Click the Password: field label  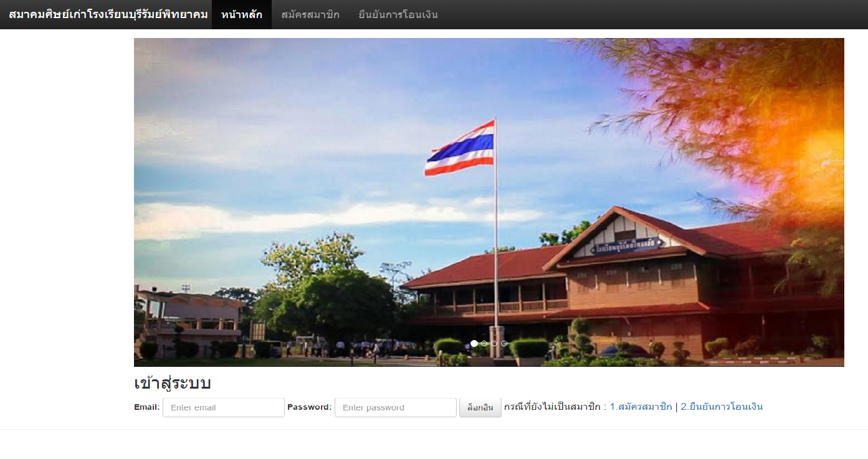click(310, 407)
